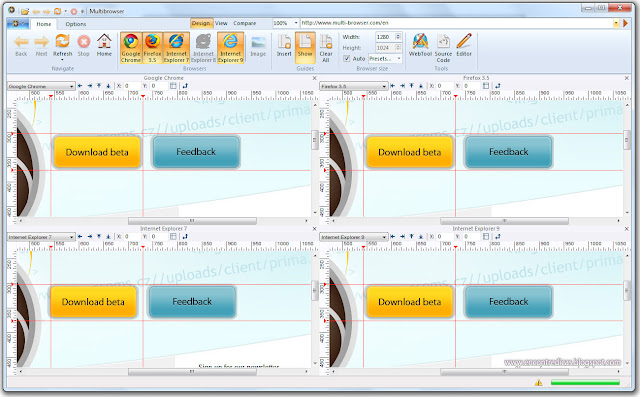Toggle Internet Explorer 7 browser in ribbon
Image resolution: width=640 pixels, height=397 pixels.
pos(176,48)
